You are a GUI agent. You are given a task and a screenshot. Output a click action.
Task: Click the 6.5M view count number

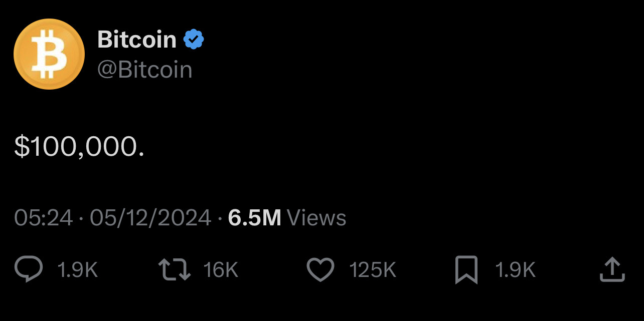254,218
